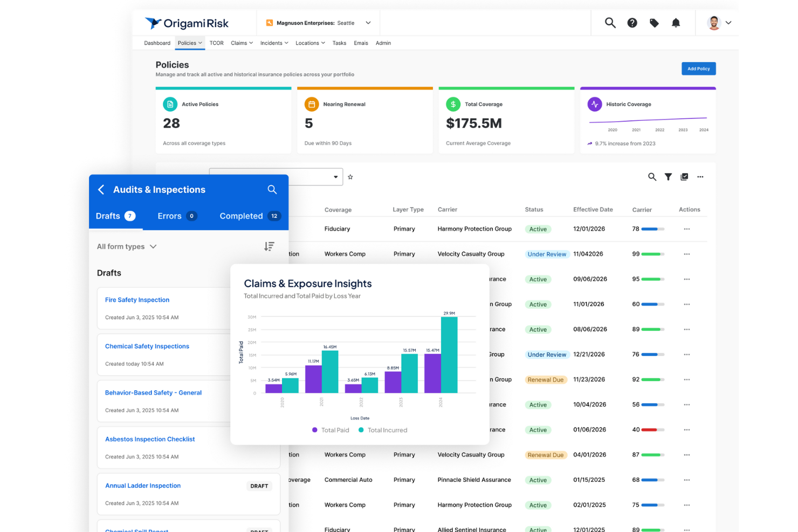Click the sort order icon in drafts panel
This screenshot has height=532, width=798.
[269, 246]
